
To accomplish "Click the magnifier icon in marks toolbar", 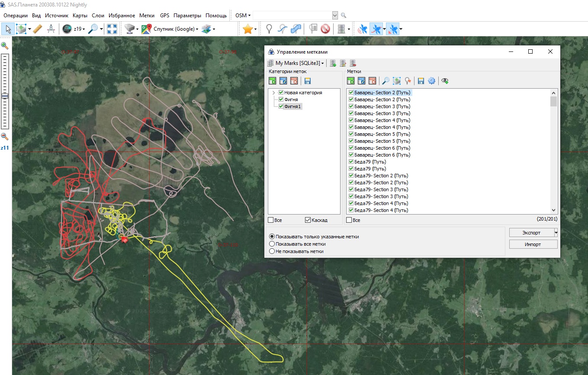I will (x=385, y=81).
